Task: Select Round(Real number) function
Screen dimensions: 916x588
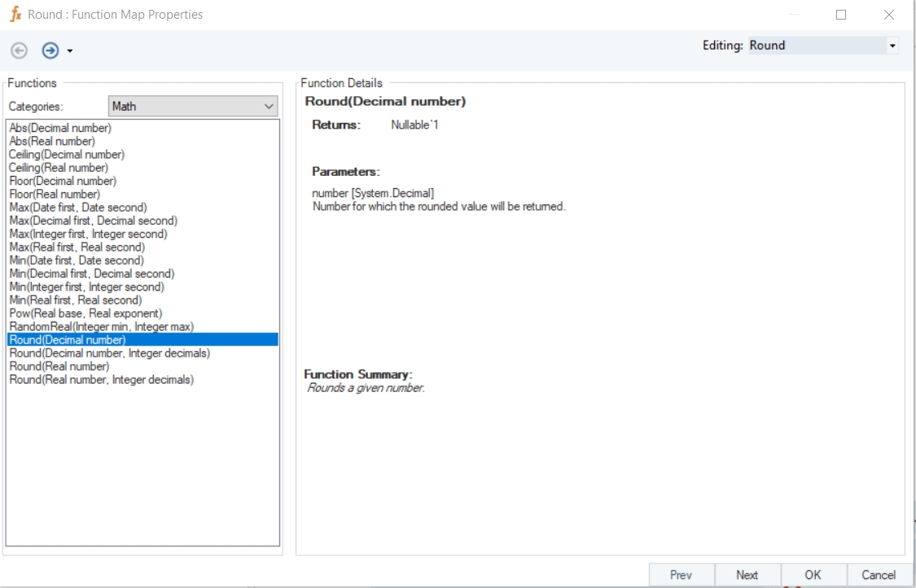Action: (x=59, y=366)
